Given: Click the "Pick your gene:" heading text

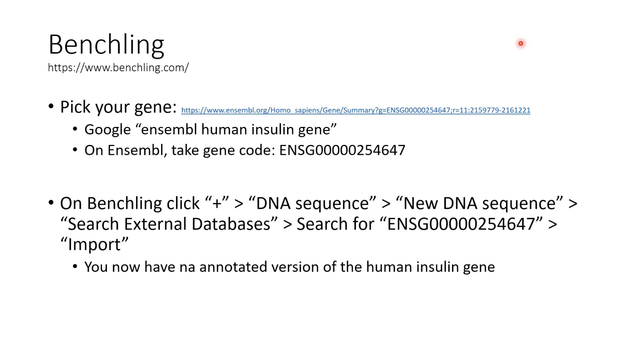Looking at the screenshot, I should coord(118,107).
